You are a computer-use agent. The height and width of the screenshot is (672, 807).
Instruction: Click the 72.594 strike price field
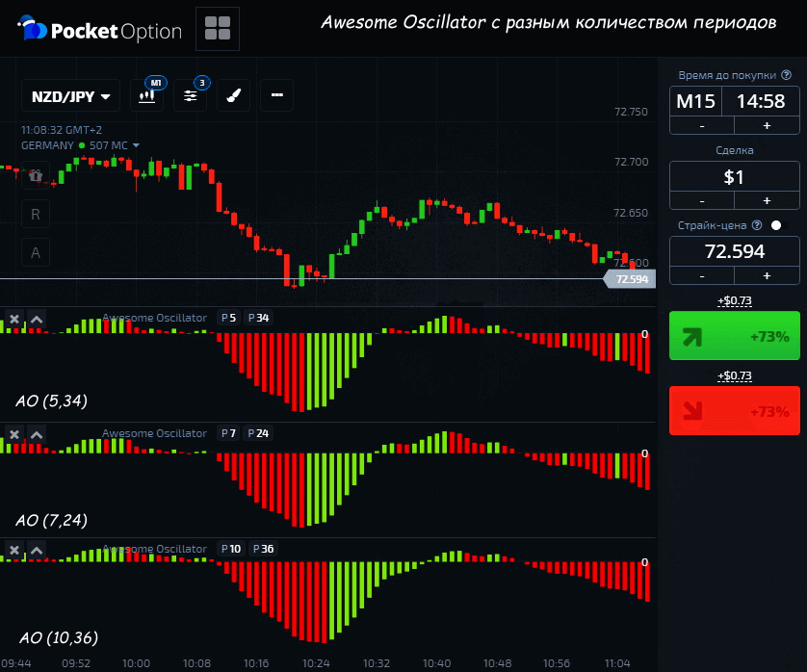[x=734, y=251]
